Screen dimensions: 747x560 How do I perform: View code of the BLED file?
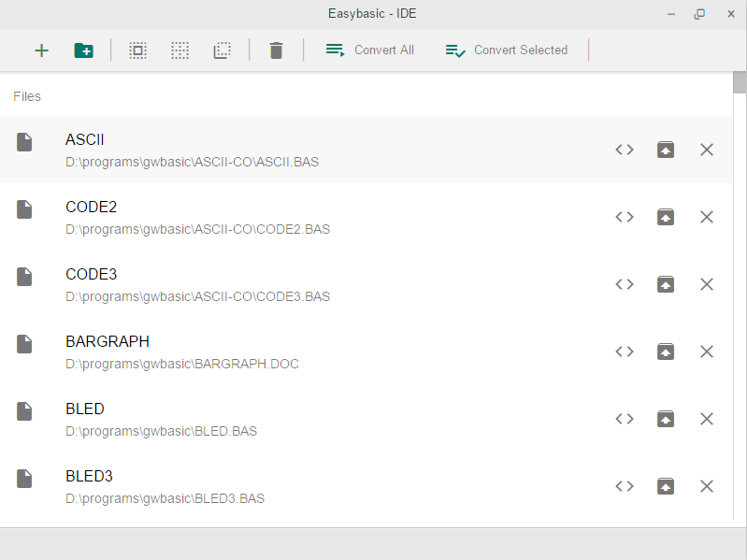pos(625,419)
